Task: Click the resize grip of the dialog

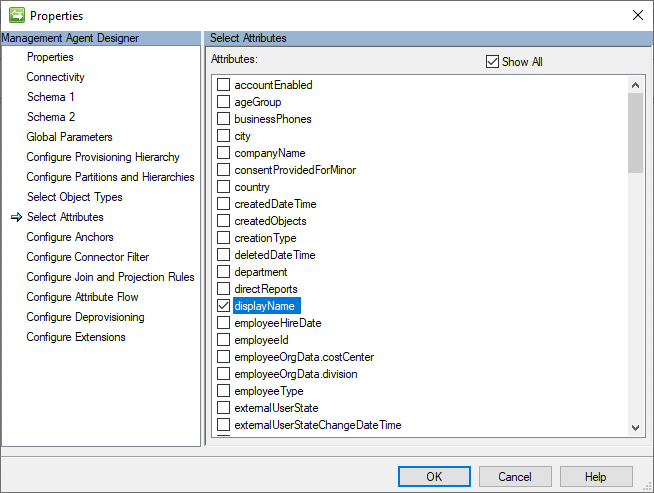Action: pos(647,486)
